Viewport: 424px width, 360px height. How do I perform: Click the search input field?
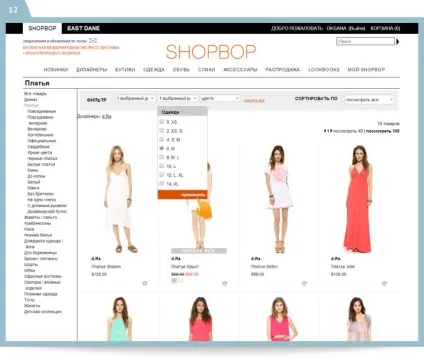pyautogui.click(x=365, y=41)
